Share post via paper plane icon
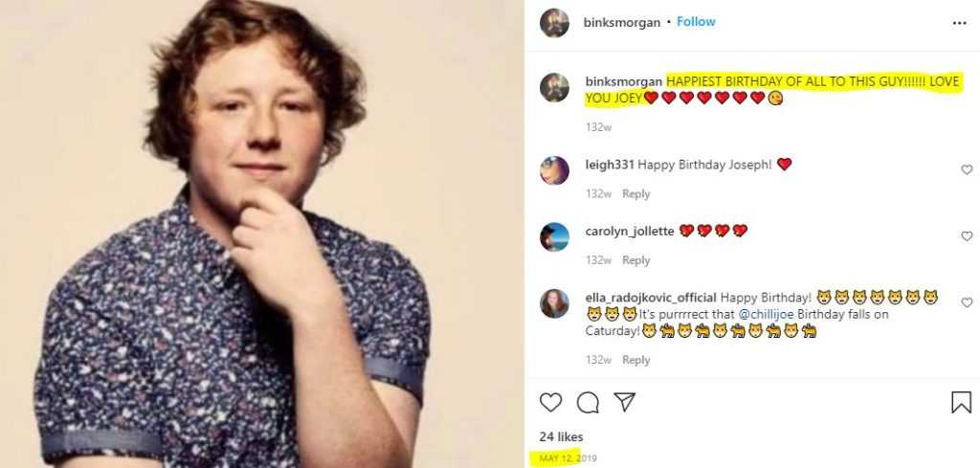 click(x=624, y=402)
